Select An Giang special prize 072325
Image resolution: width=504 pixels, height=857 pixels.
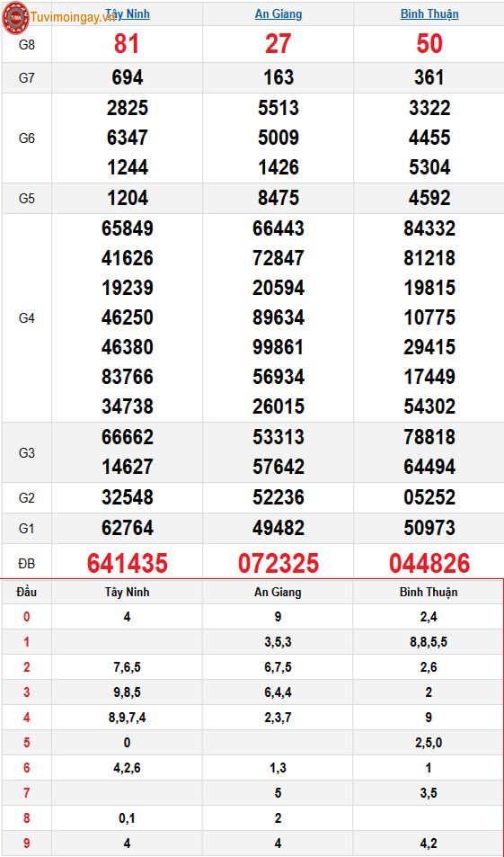(x=279, y=563)
